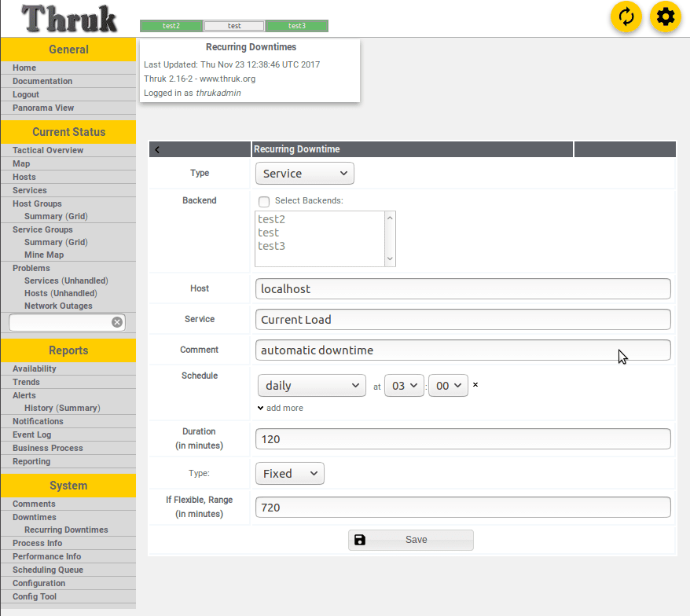Toggle the test3 backend button
This screenshot has height=616, width=690.
point(297,26)
